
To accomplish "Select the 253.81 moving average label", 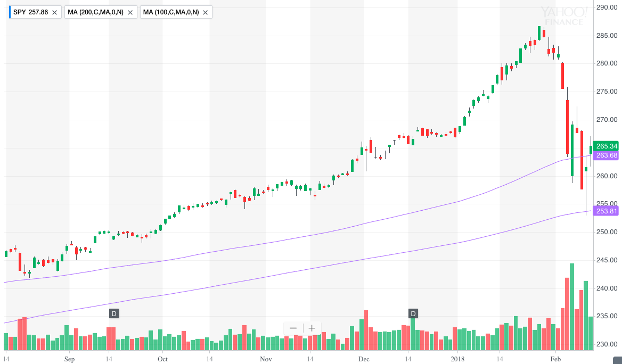I will [605, 211].
